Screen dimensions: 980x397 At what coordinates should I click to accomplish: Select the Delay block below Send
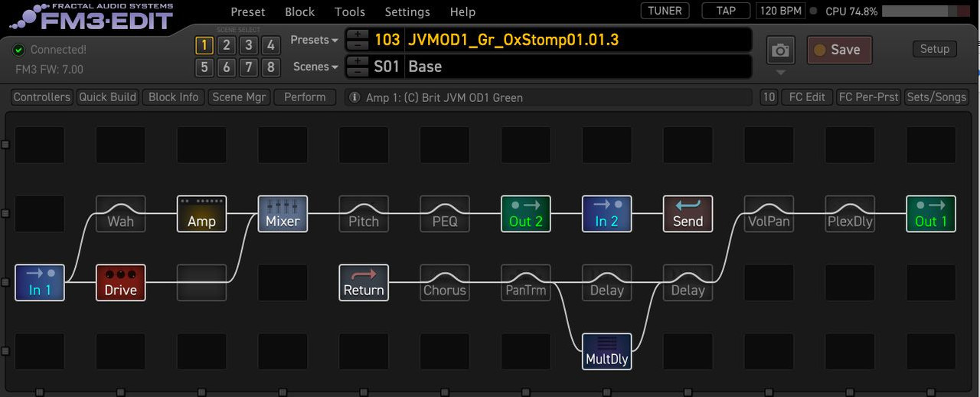(x=688, y=283)
